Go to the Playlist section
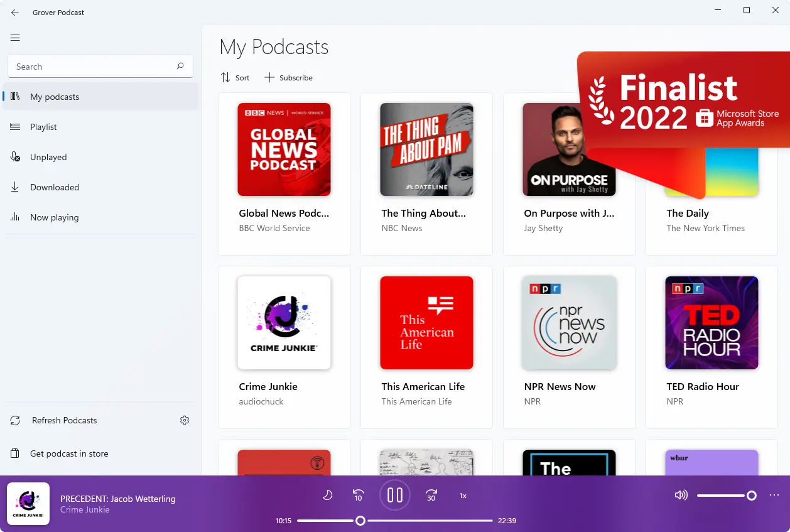The image size is (790, 532). tap(43, 127)
